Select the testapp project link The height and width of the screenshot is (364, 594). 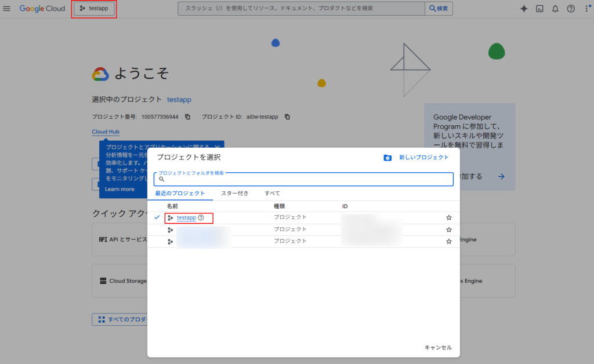pyautogui.click(x=186, y=218)
